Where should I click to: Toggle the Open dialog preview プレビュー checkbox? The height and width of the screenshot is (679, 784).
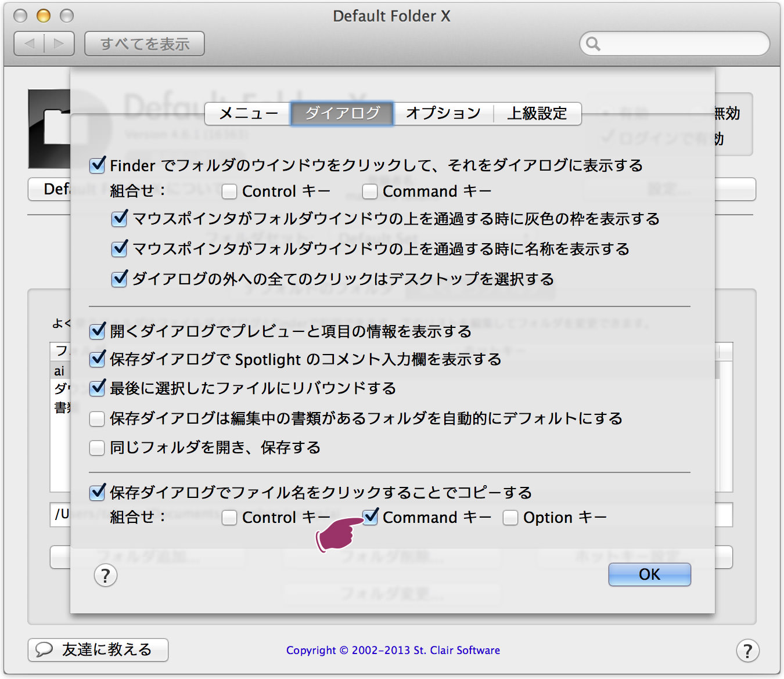pyautogui.click(x=98, y=331)
